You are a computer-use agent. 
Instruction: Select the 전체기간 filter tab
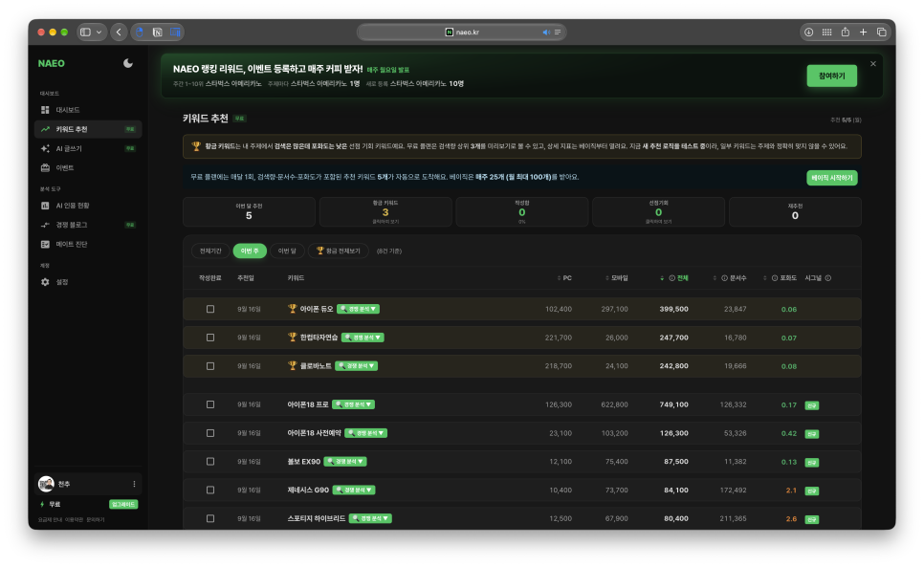[x=210, y=251]
